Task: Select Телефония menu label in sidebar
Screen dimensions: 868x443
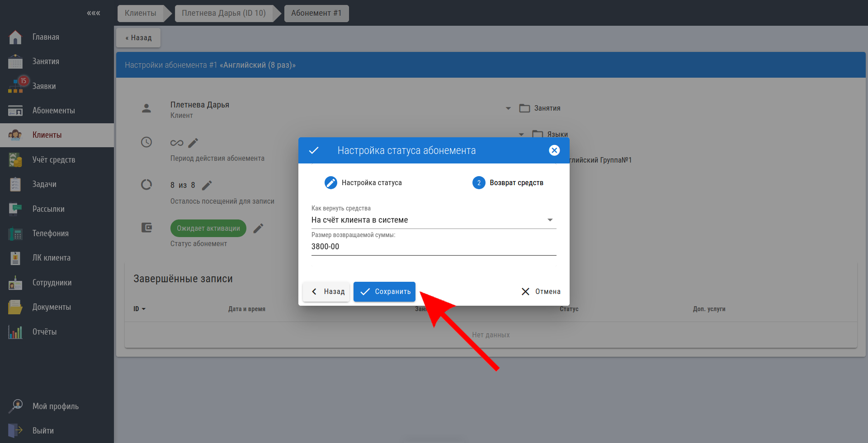Action: 51,233
